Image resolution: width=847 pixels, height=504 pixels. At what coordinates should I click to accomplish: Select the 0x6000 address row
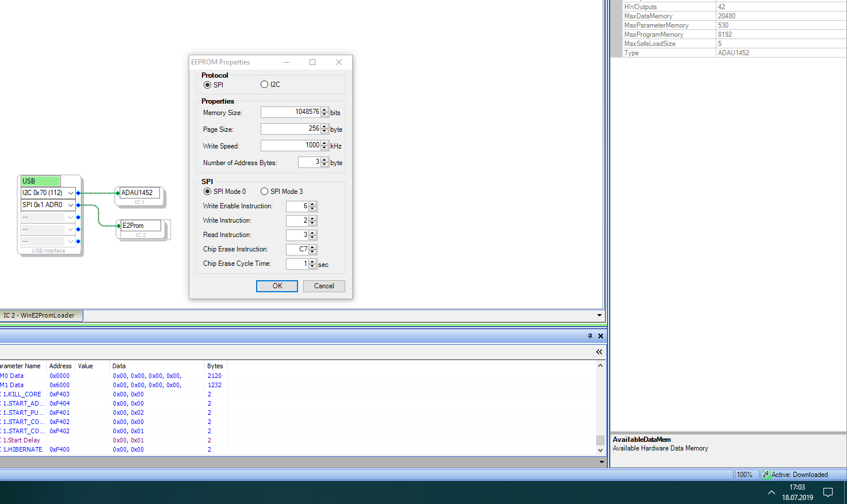click(297, 385)
